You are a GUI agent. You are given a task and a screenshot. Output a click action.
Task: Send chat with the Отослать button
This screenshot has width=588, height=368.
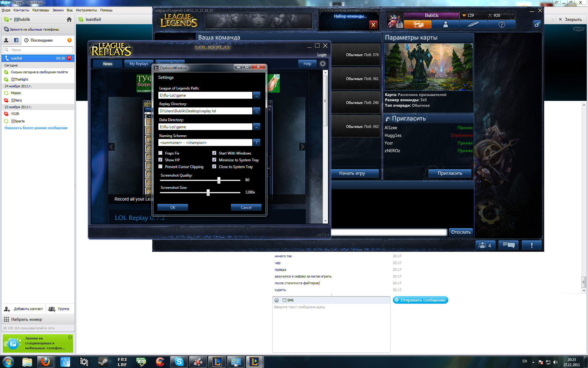[x=461, y=232]
